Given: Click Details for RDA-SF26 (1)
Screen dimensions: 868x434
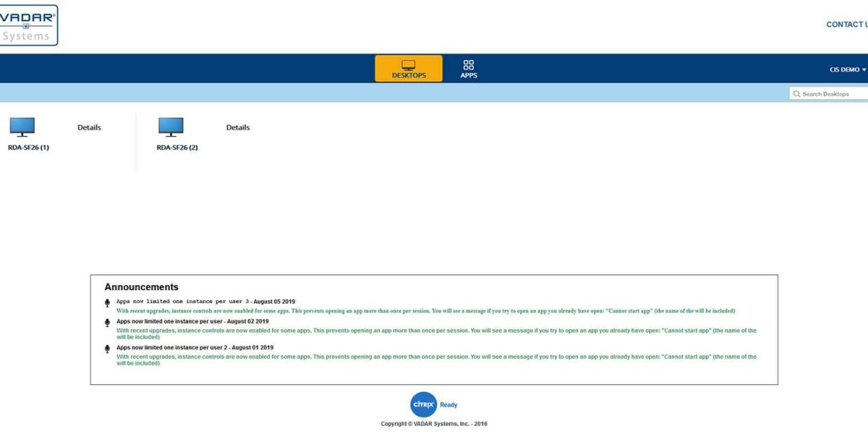Looking at the screenshot, I should [89, 127].
